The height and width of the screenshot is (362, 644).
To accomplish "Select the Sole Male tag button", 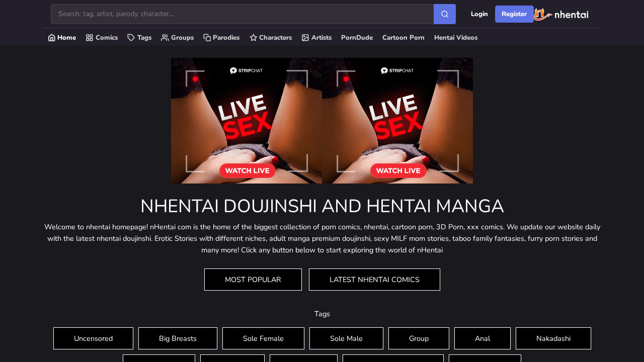I will point(346,338).
